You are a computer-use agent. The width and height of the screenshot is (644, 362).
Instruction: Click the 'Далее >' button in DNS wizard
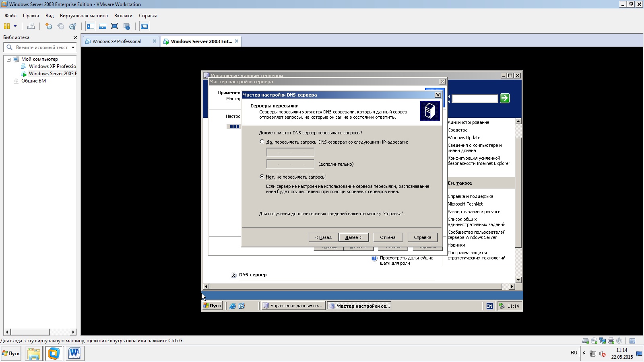(353, 237)
